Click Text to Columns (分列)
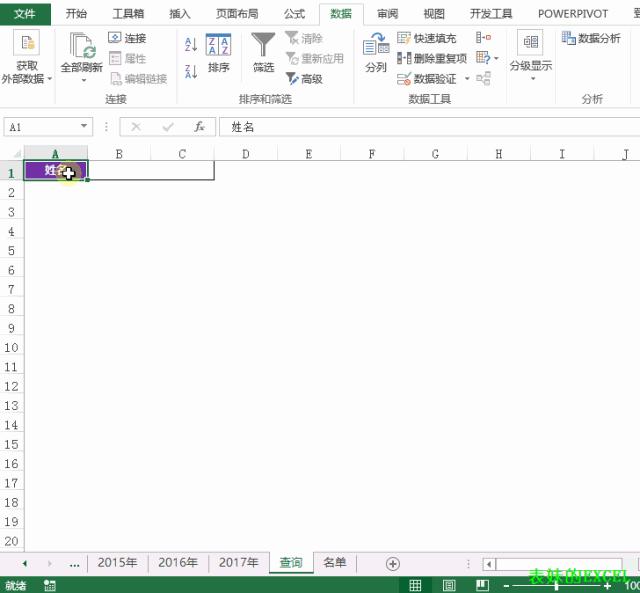 (376, 53)
